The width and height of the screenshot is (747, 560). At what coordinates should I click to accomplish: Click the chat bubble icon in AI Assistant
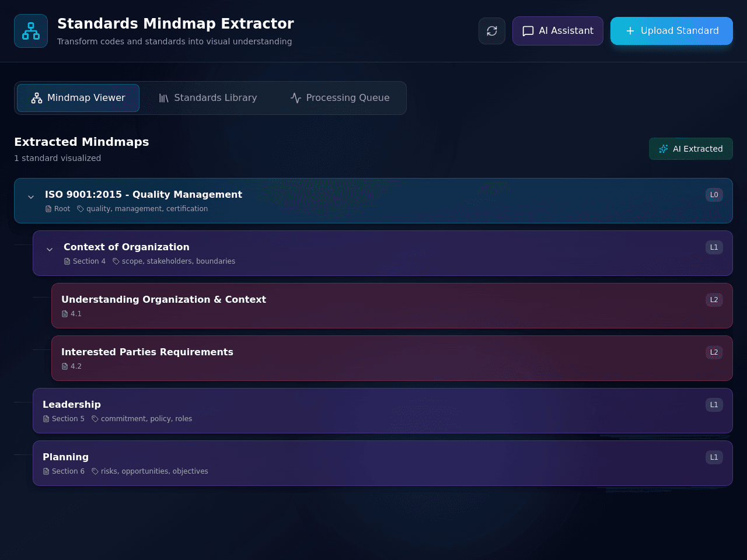(x=528, y=31)
